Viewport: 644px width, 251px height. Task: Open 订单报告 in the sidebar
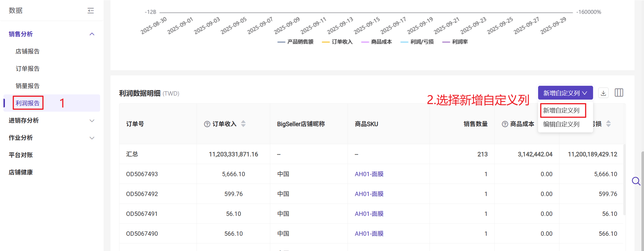point(28,69)
